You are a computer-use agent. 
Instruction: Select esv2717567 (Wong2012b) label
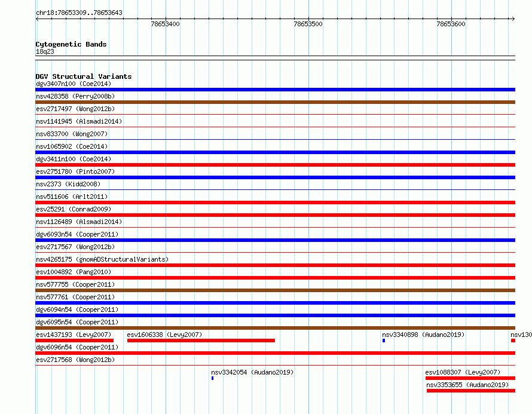pos(75,247)
